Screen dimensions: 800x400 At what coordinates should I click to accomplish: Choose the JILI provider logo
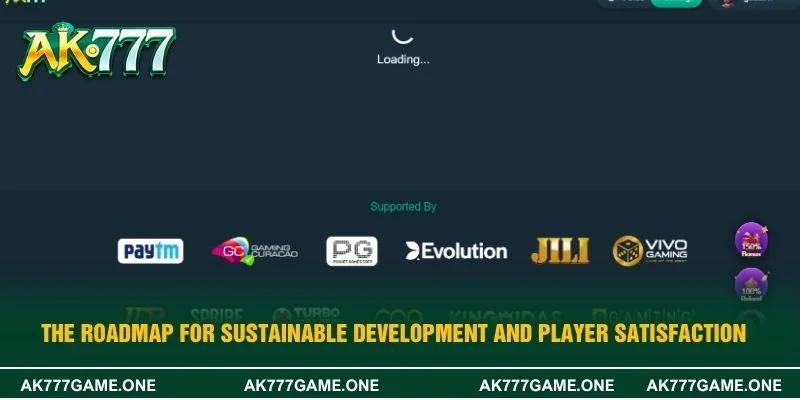(x=560, y=251)
